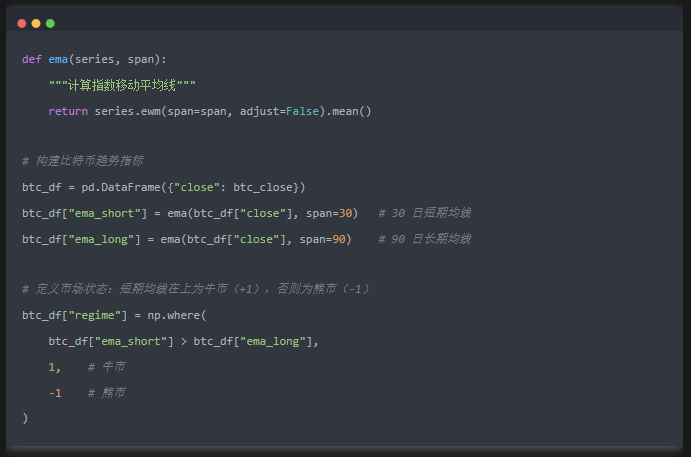The width and height of the screenshot is (691, 457).
Task: Click the comment '# 熊市'
Action: tap(107, 393)
